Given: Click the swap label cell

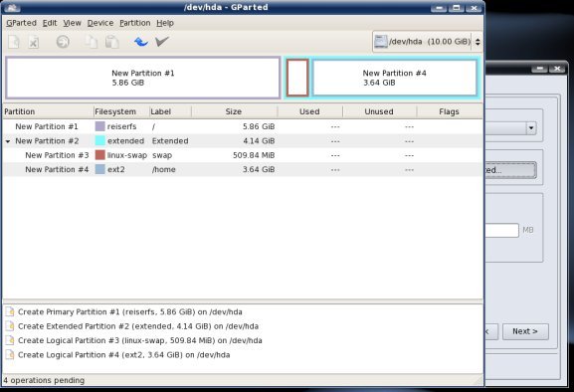Looking at the screenshot, I should coord(162,155).
